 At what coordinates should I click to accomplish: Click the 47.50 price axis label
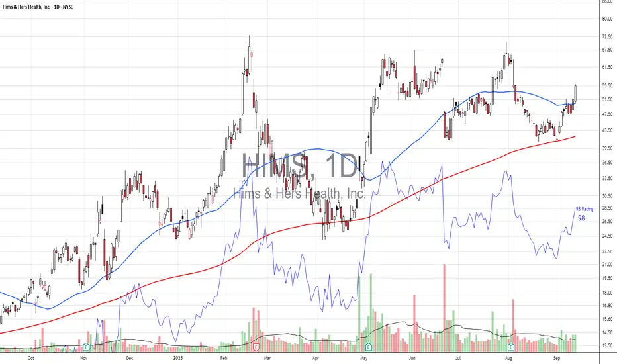[607, 114]
